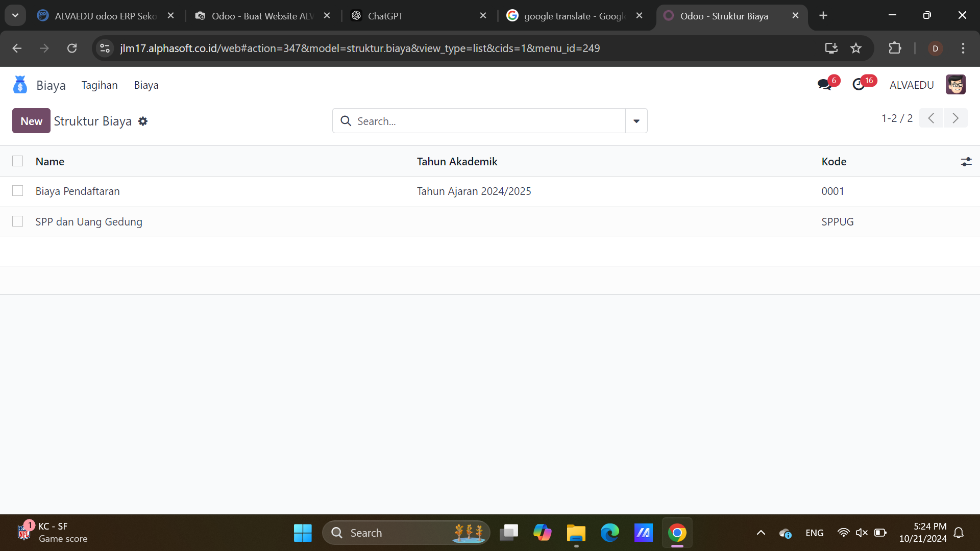
Task: Go to the next page arrow
Action: pos(955,118)
